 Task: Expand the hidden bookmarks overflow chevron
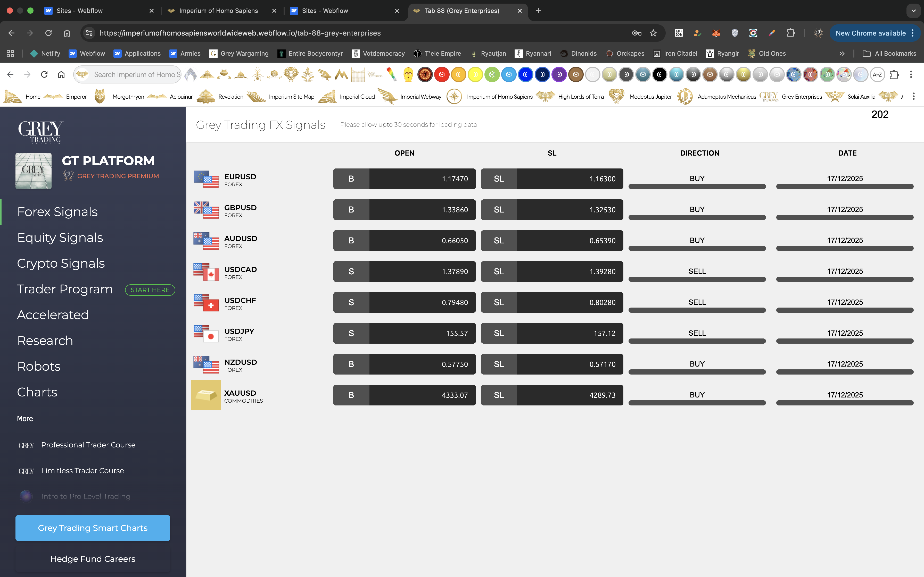(x=841, y=54)
